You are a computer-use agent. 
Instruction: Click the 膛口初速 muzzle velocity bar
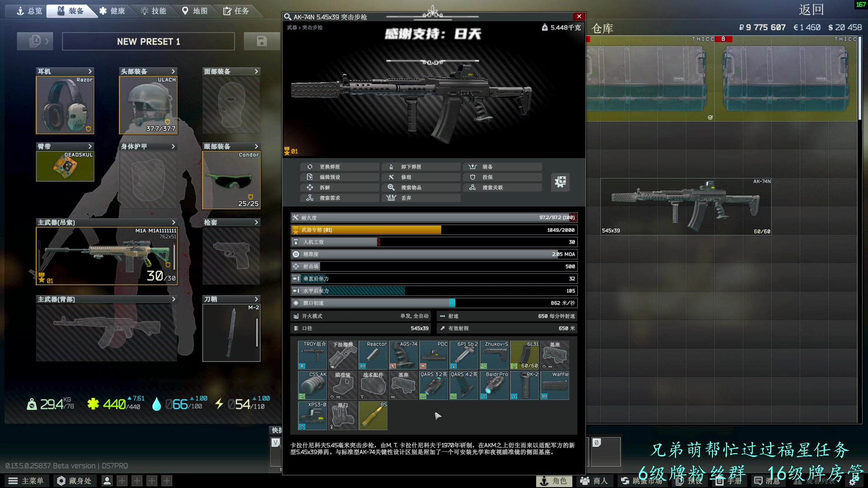(x=434, y=303)
